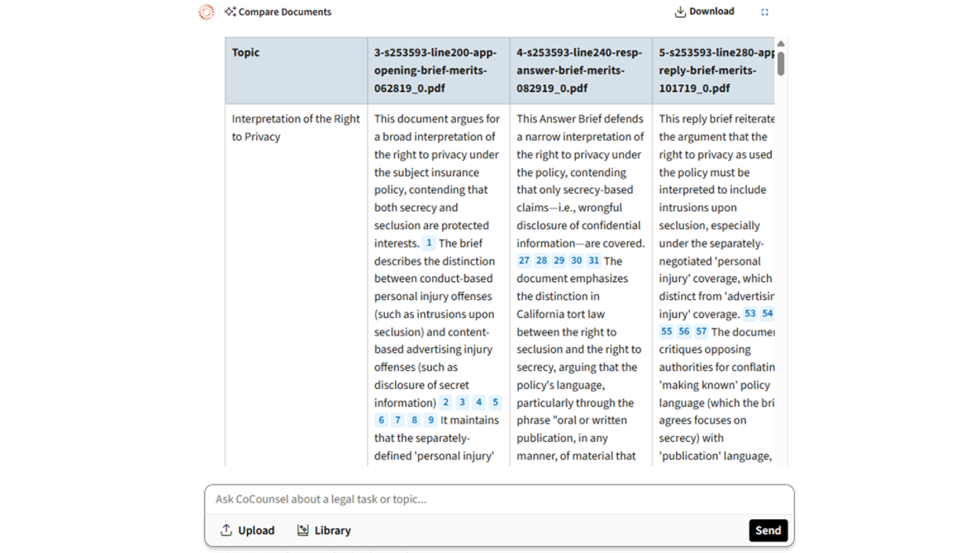Download the comparison table
Screen dimensions: 980x553
click(x=704, y=11)
